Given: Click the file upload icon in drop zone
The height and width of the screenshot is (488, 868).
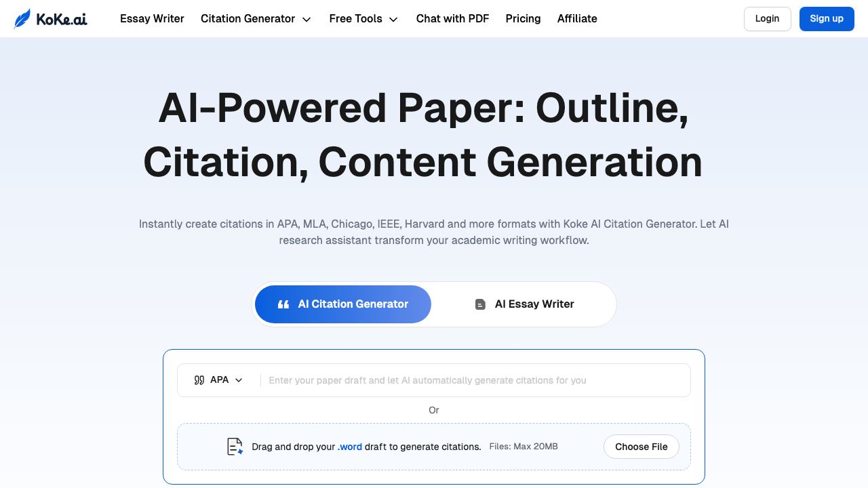Looking at the screenshot, I should 235,447.
